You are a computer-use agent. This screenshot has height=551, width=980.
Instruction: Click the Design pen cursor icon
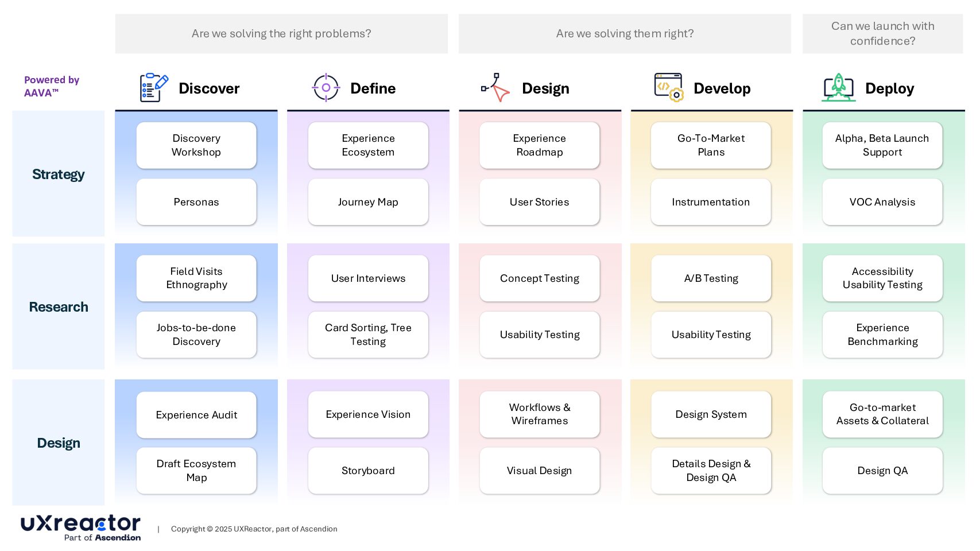[495, 88]
